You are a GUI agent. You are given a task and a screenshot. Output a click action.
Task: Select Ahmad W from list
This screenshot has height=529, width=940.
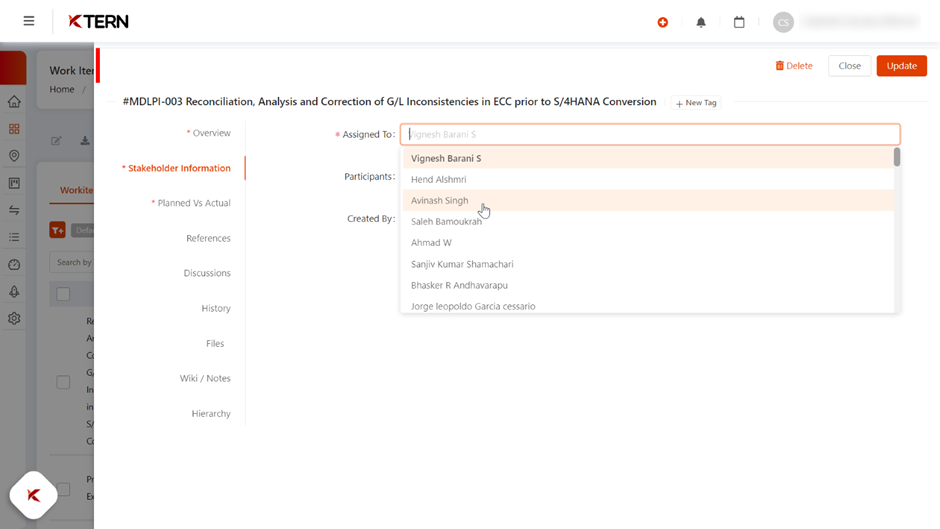pos(648,242)
